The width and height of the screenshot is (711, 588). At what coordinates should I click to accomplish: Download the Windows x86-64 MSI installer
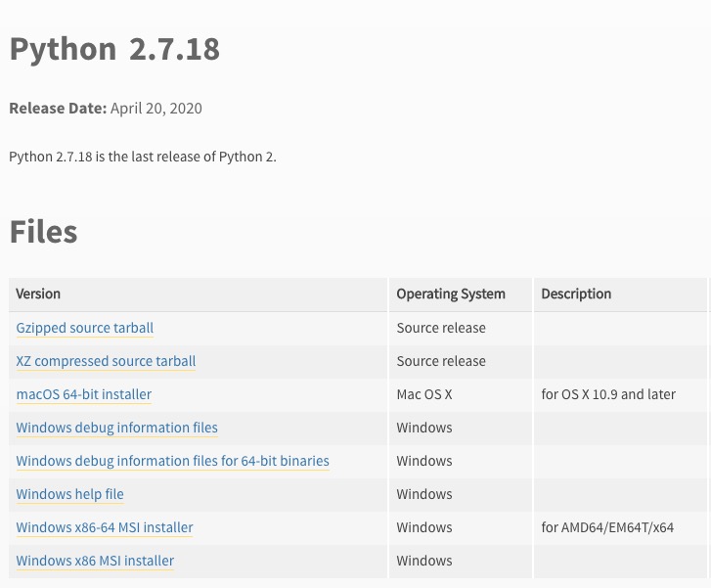point(105,527)
